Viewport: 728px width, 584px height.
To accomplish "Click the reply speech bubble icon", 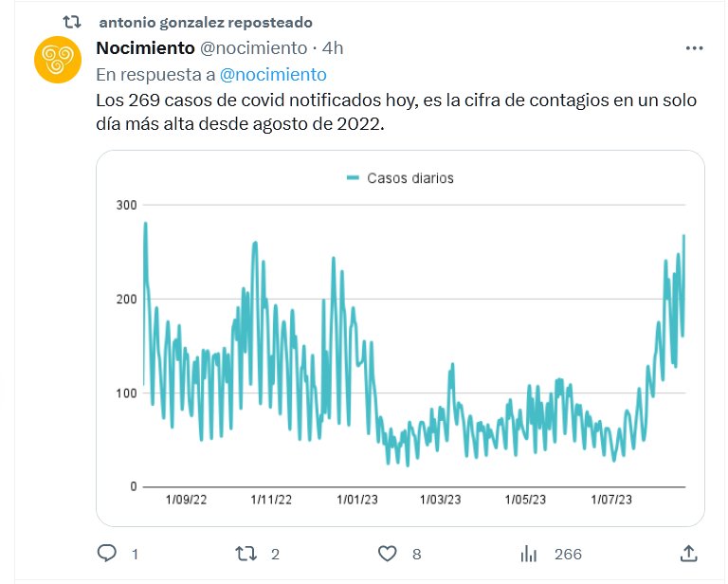I will (x=107, y=553).
